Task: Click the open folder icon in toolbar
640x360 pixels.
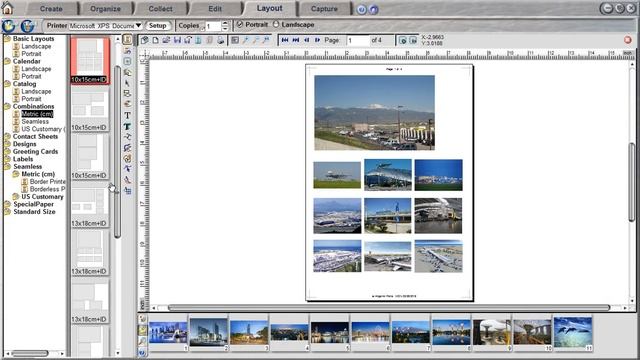Action: point(166,40)
